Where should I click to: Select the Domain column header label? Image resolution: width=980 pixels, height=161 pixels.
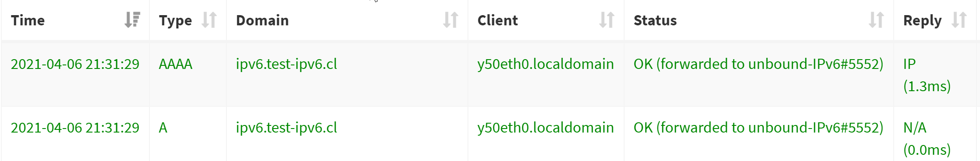pyautogui.click(x=262, y=20)
